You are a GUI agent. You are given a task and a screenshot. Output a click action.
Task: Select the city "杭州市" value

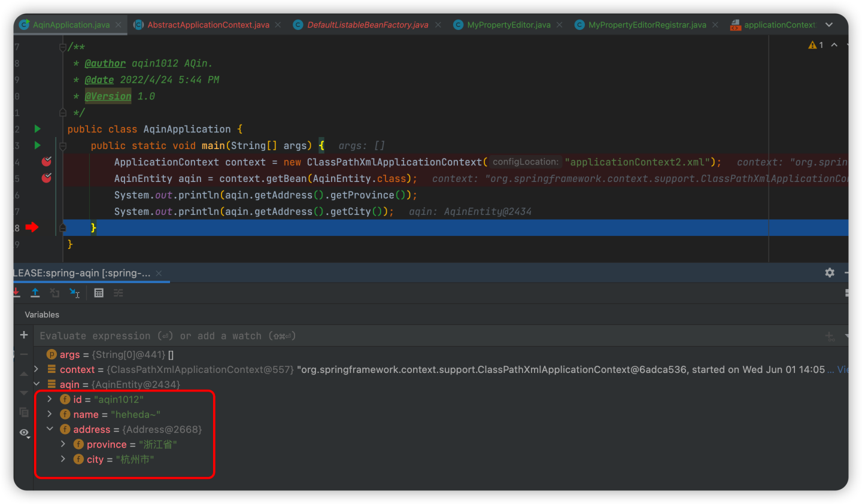[135, 459]
